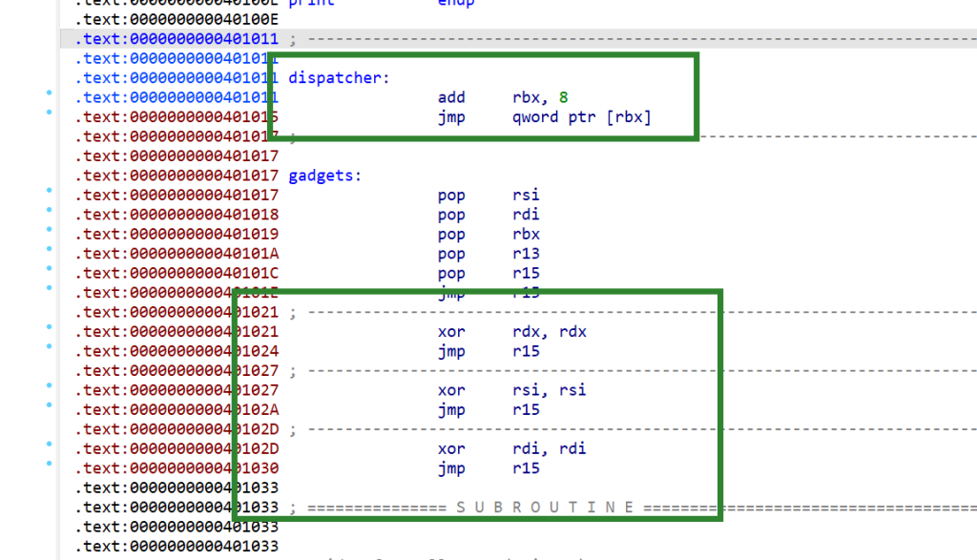Click the 'SUBROUTINE' separator comment line

coord(544,508)
